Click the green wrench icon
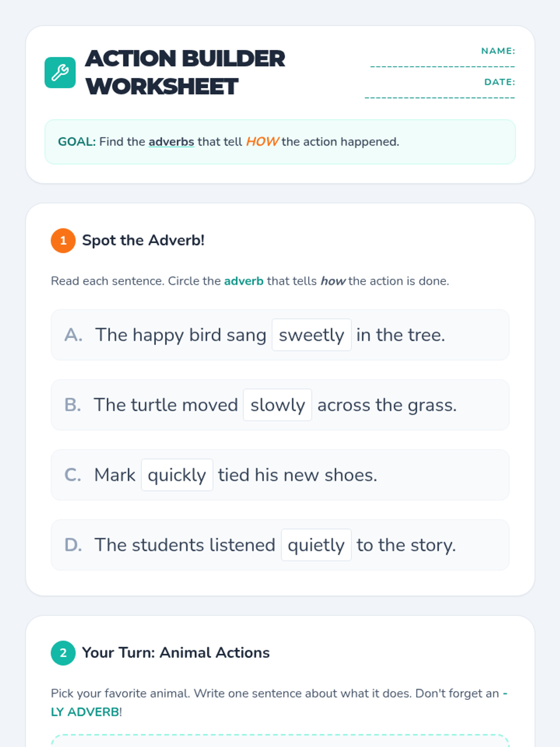This screenshot has width=560, height=747. (60, 72)
